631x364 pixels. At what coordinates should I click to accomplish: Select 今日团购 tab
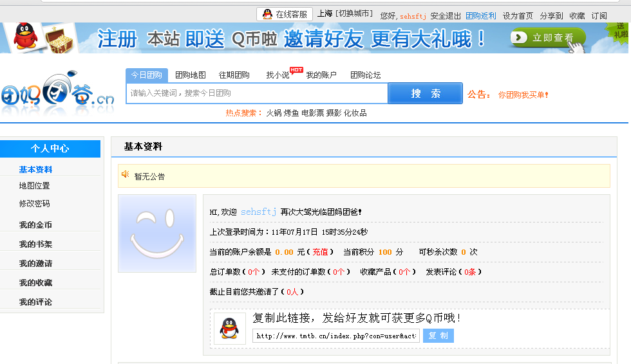[x=147, y=75]
